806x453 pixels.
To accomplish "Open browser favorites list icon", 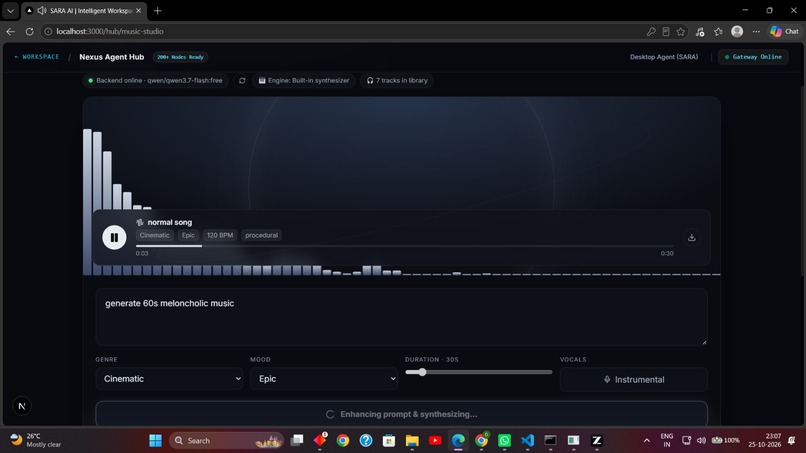I will (718, 31).
